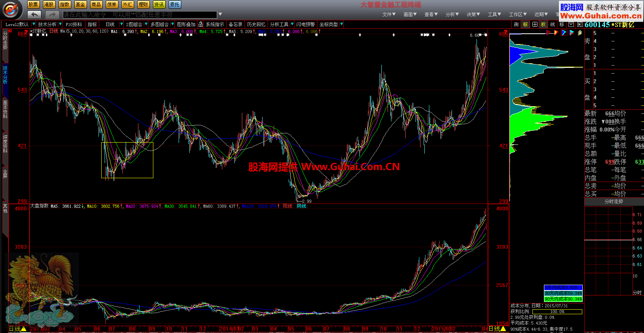Open the 近期 menu
Image resolution: width=644 pixels, height=333 pixels.
pos(541,15)
